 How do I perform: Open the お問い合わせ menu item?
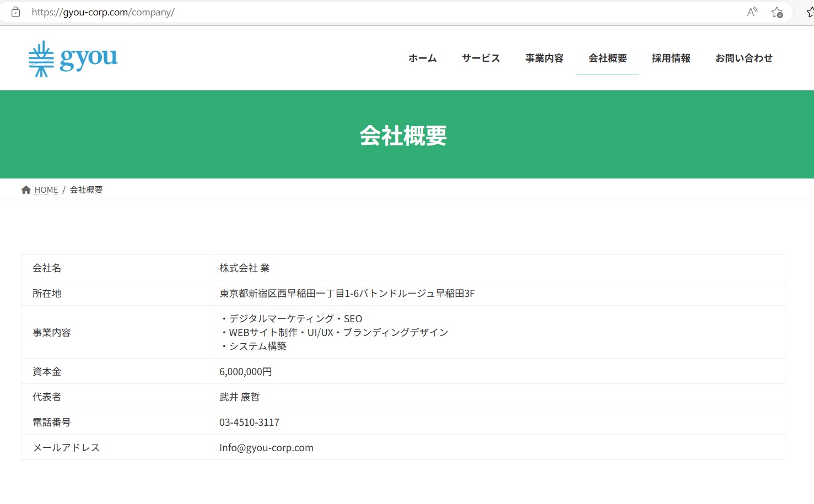tap(743, 58)
